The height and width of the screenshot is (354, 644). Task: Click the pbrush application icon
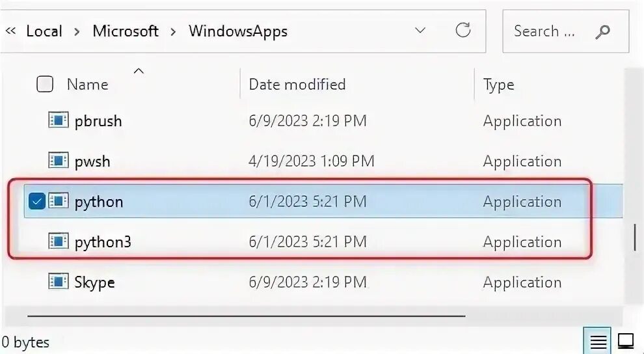(x=59, y=120)
